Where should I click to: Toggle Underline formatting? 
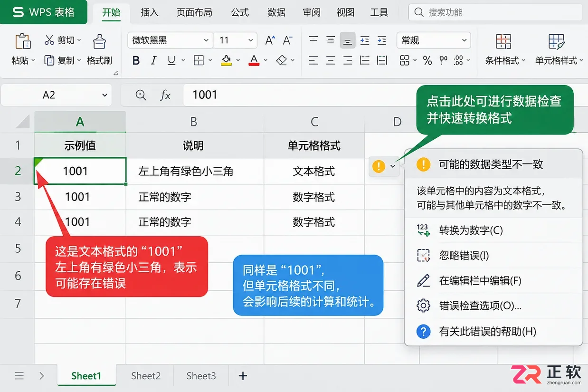171,60
